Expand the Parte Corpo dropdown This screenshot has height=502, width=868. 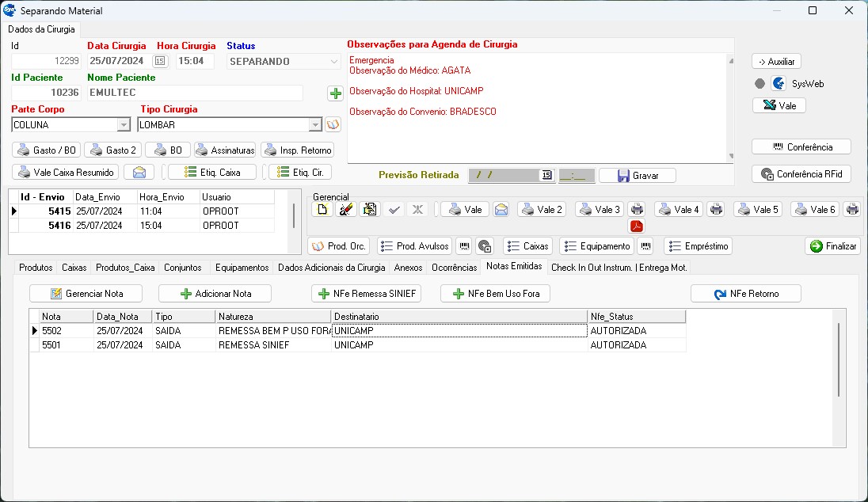pyautogui.click(x=123, y=125)
